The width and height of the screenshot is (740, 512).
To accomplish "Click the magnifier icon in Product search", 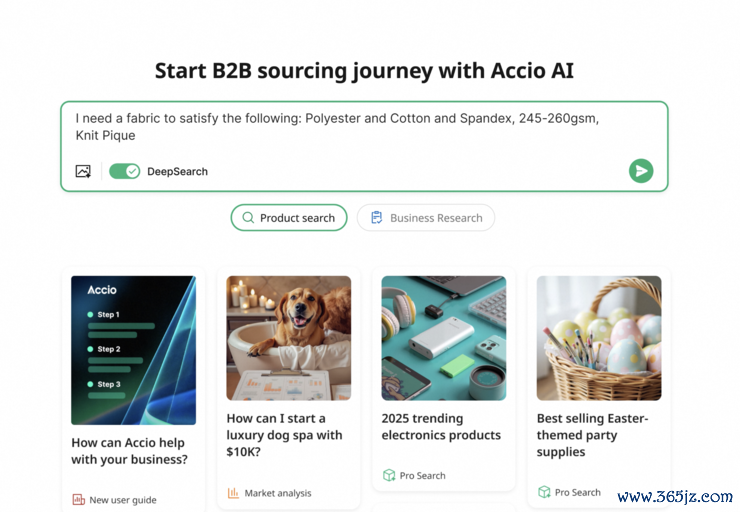I will (x=248, y=218).
